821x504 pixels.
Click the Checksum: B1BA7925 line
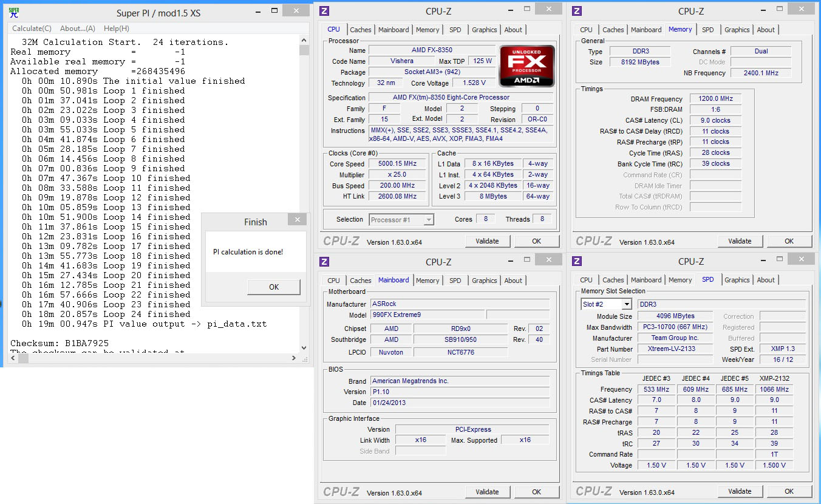pyautogui.click(x=60, y=343)
